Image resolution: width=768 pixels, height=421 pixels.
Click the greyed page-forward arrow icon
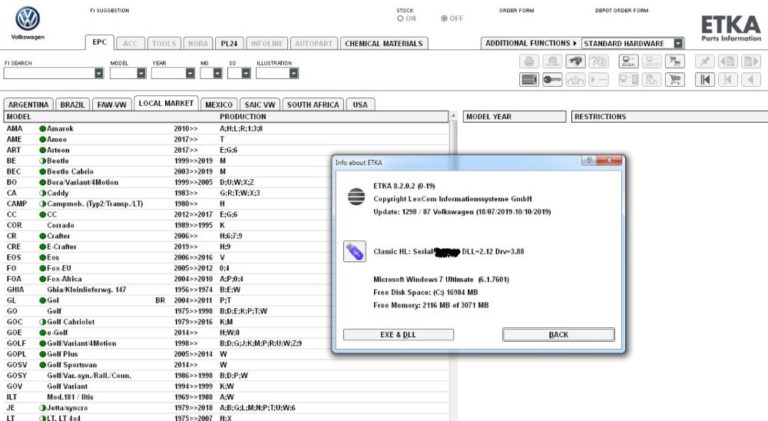(x=751, y=61)
